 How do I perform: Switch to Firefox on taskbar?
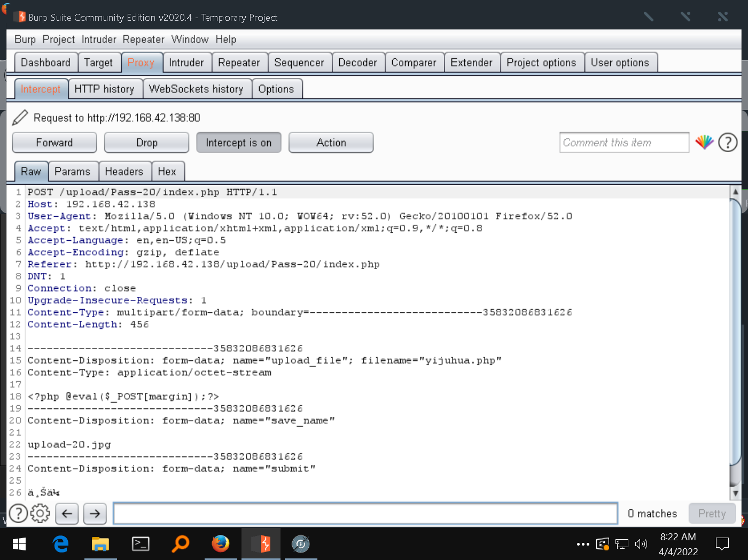220,544
